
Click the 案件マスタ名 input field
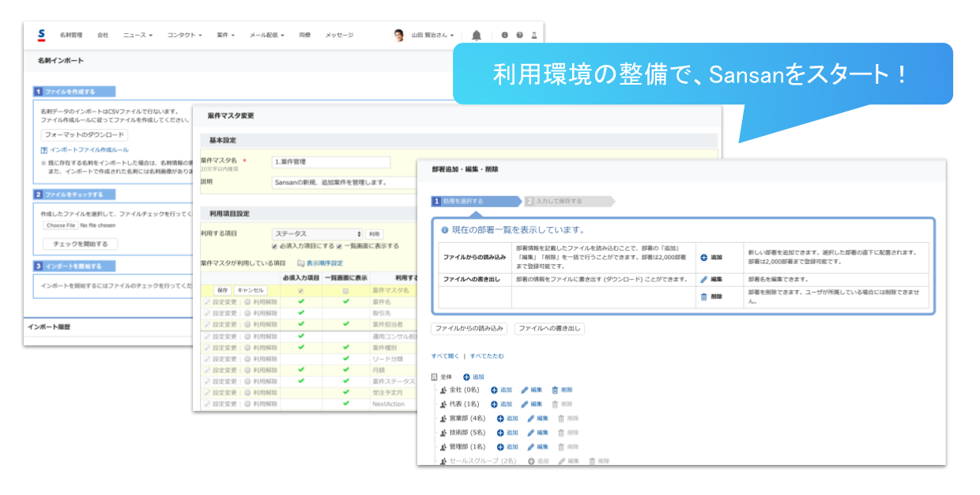click(330, 162)
